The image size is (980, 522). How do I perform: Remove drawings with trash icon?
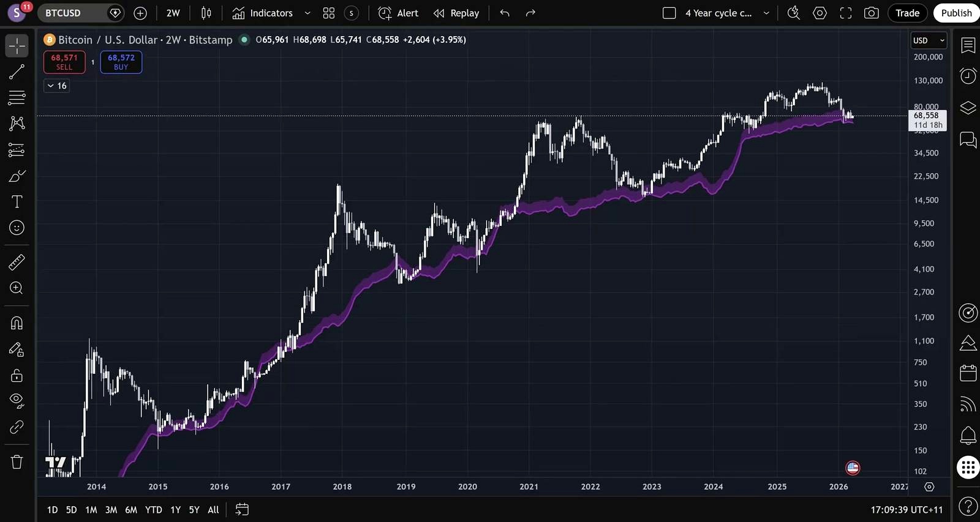coord(17,462)
